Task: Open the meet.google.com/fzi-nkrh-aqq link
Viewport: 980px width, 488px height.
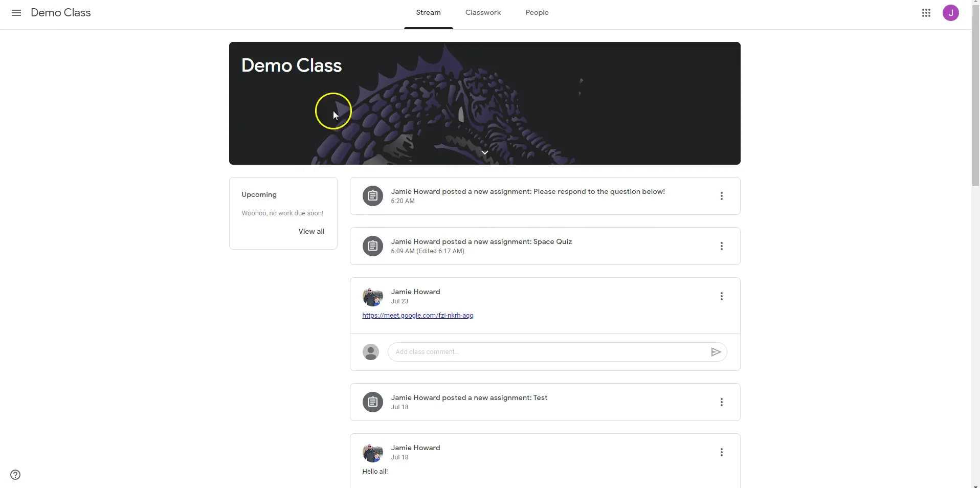Action: click(418, 316)
